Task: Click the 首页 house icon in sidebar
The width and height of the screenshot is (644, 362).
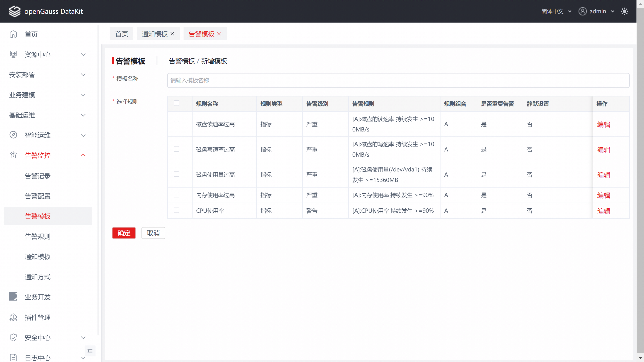Action: [13, 34]
